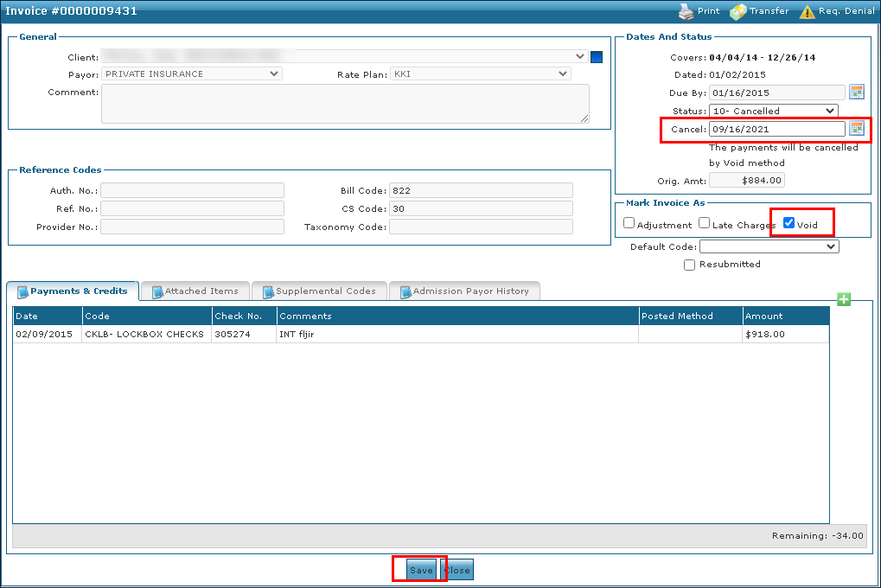Screen dimensions: 881x588
Task: Click into the Comment text area
Action: click(345, 104)
